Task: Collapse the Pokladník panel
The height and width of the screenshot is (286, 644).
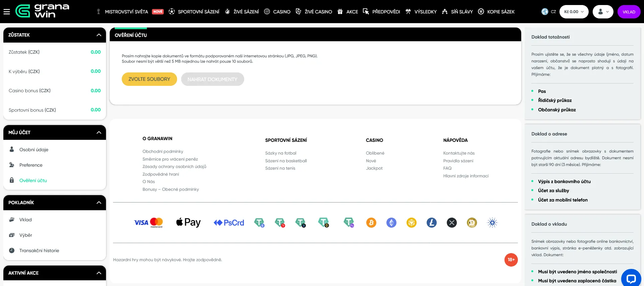Action: [99, 203]
